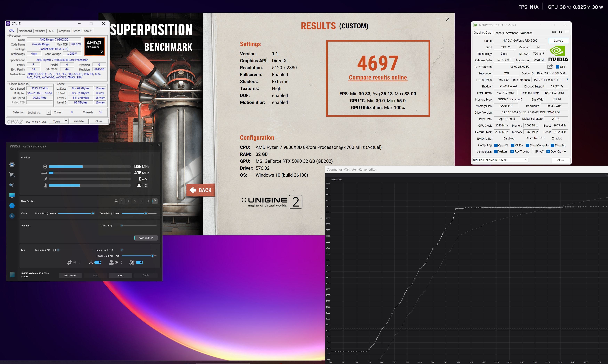Open the Socket #1 selection dropdown
The height and width of the screenshot is (364, 608).
(49, 112)
